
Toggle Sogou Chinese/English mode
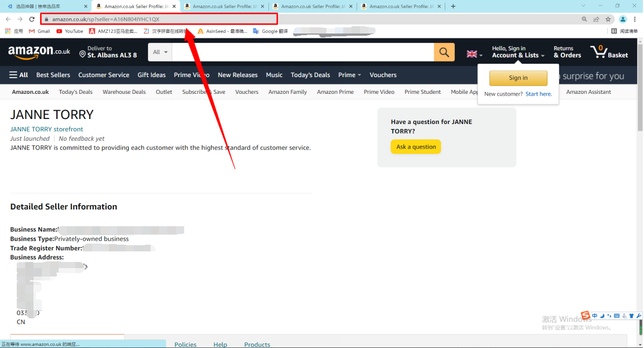pos(594,316)
